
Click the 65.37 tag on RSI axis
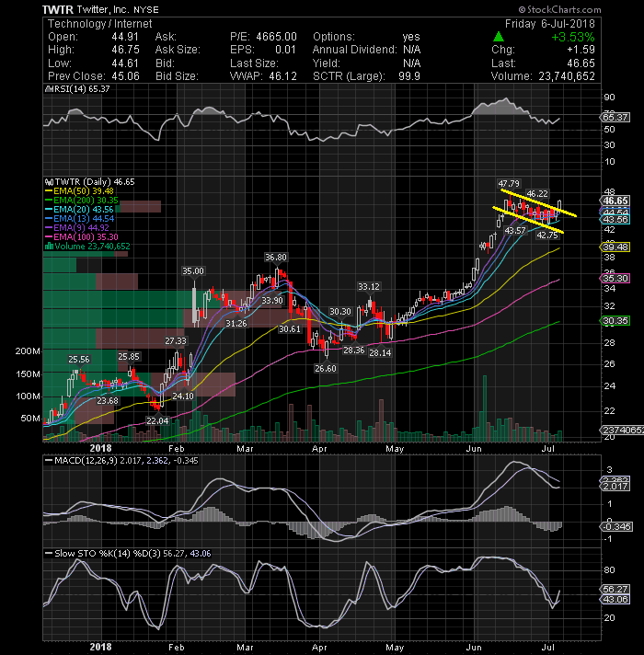coord(615,118)
